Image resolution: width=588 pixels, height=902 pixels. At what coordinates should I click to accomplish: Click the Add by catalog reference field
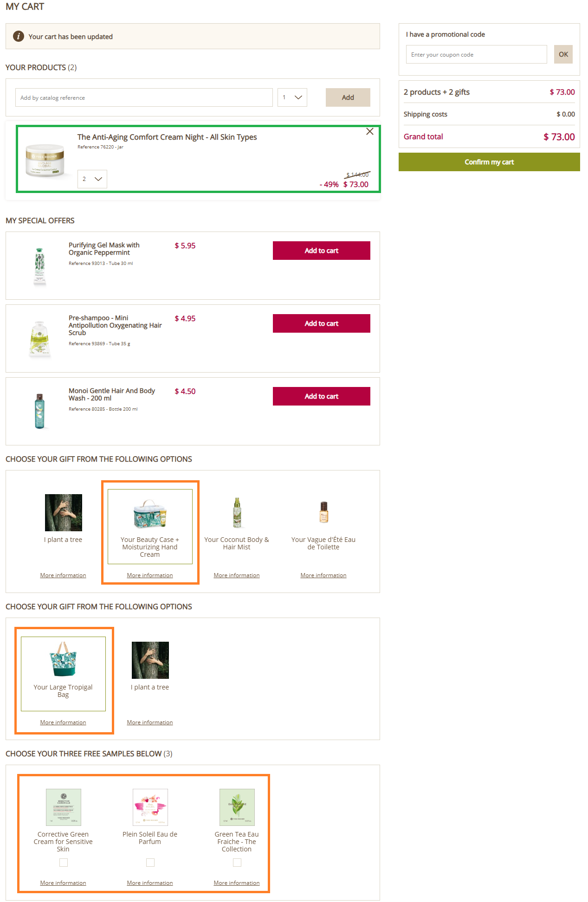click(144, 97)
